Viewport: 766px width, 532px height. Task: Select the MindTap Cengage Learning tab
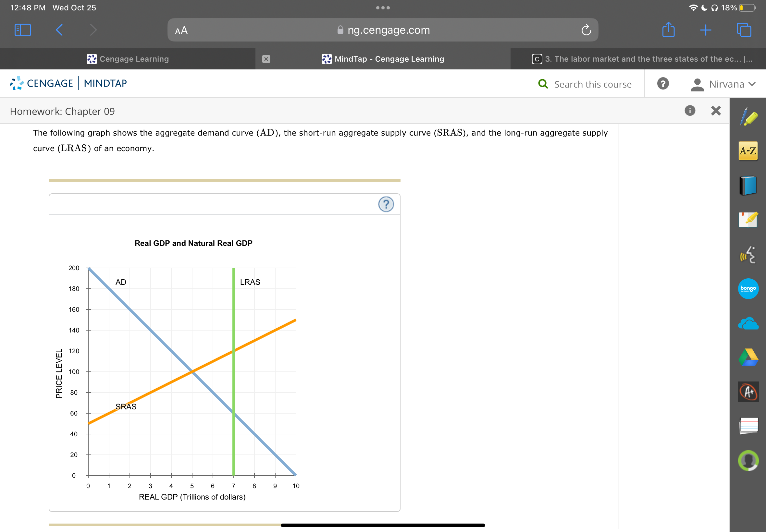pos(384,59)
